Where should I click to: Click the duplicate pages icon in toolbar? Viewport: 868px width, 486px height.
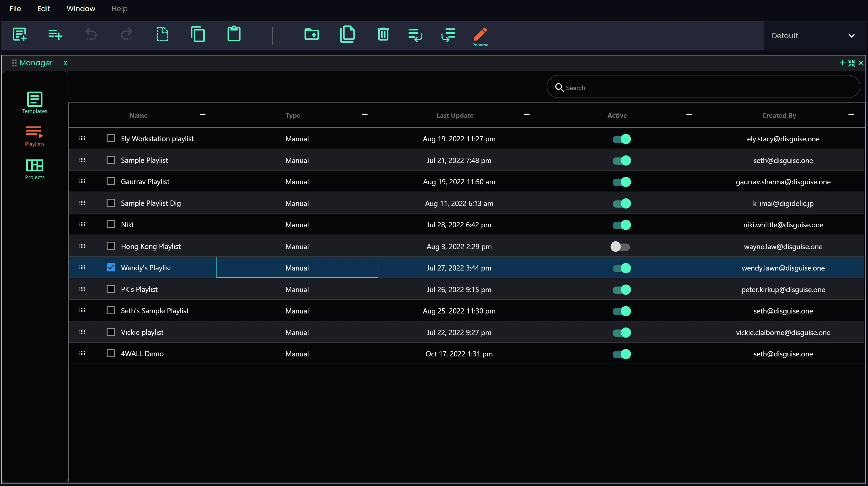[347, 34]
